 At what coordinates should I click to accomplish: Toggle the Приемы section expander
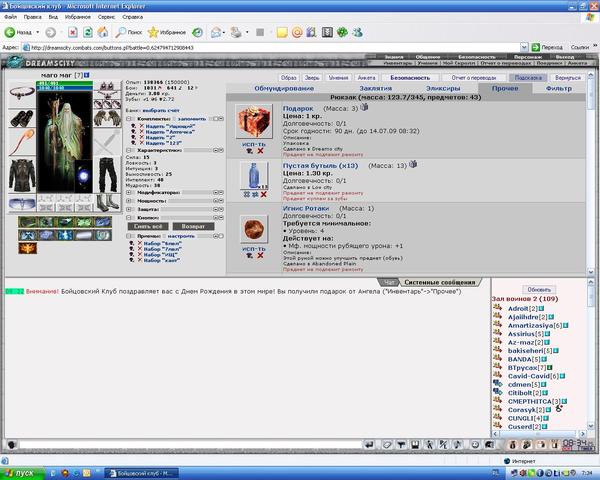(129, 236)
